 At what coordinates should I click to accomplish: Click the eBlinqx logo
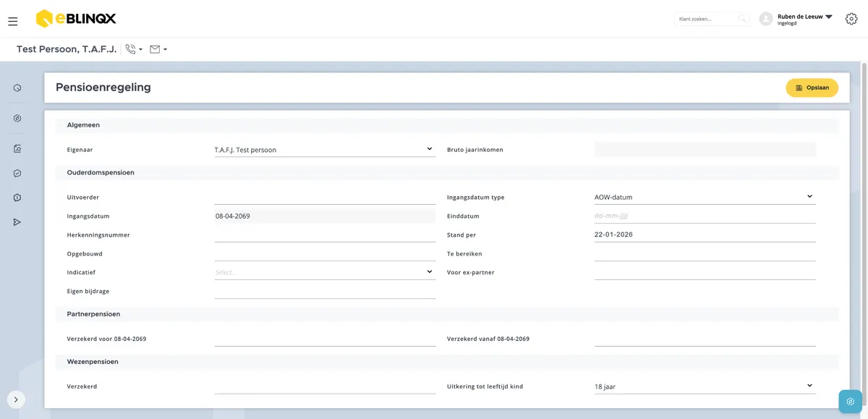pos(76,18)
